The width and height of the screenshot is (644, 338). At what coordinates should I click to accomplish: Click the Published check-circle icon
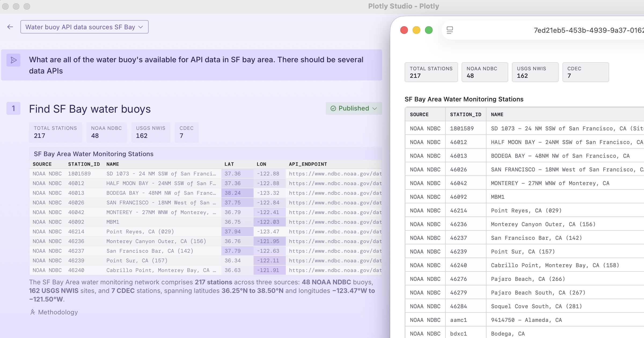pyautogui.click(x=333, y=108)
